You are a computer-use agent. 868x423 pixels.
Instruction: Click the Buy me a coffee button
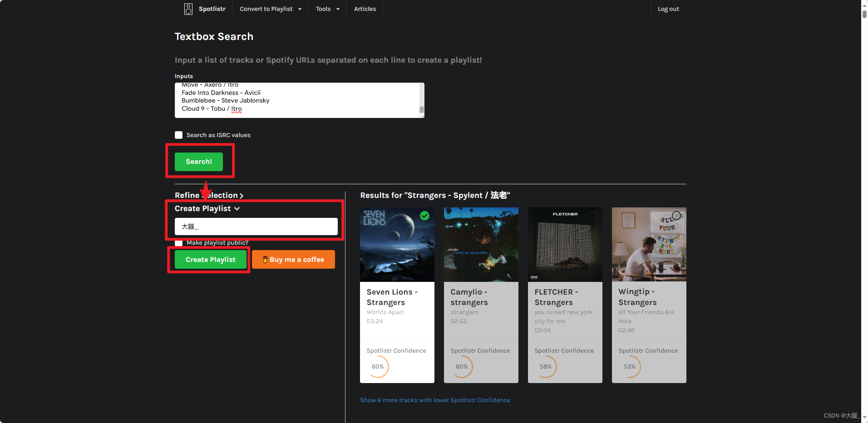[x=293, y=260]
